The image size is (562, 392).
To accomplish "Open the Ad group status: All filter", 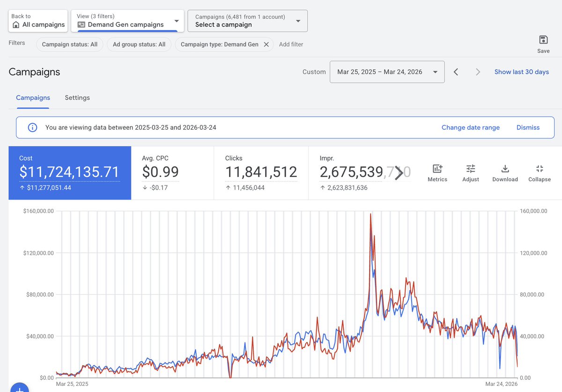I will (139, 44).
